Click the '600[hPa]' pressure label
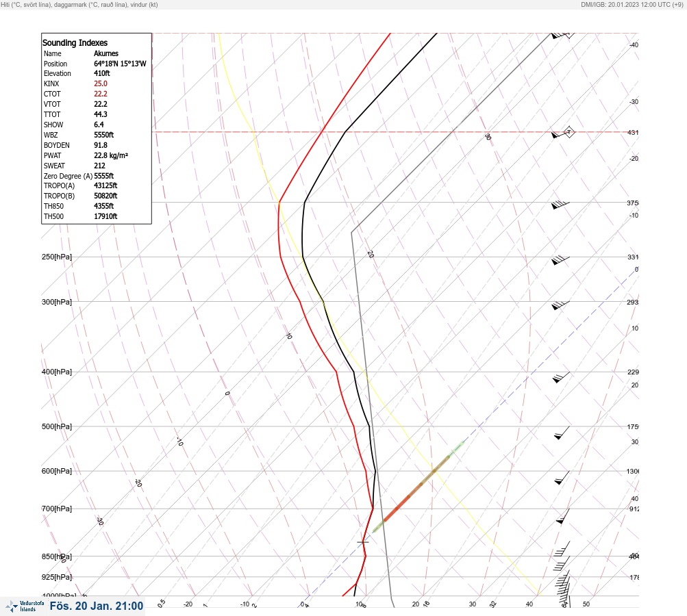This screenshot has width=687, height=616. click(57, 471)
